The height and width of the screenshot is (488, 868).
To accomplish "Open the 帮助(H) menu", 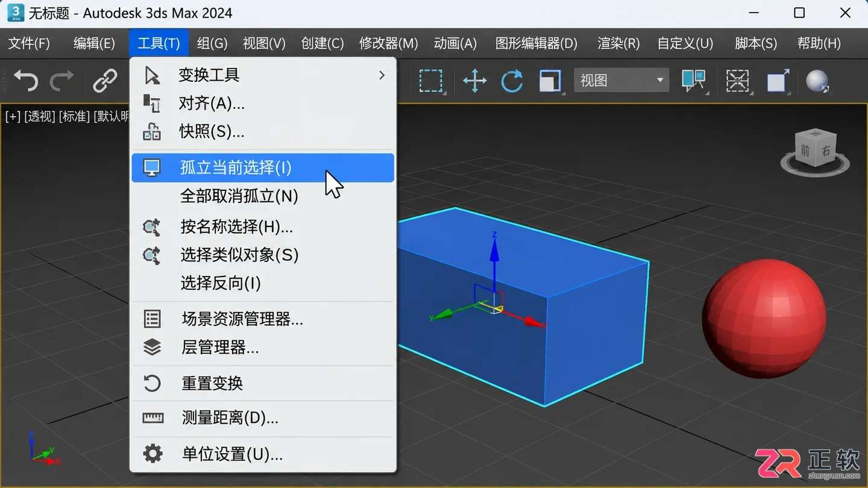I will [819, 43].
